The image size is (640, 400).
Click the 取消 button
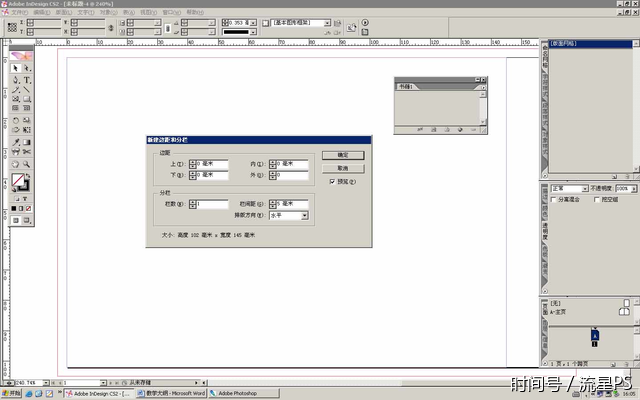click(342, 168)
